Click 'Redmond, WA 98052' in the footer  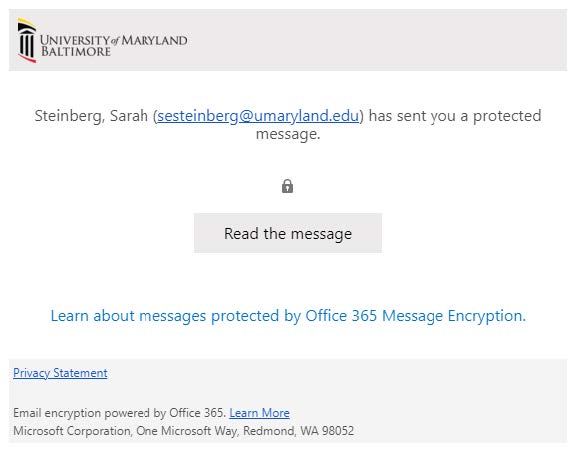tap(298, 431)
